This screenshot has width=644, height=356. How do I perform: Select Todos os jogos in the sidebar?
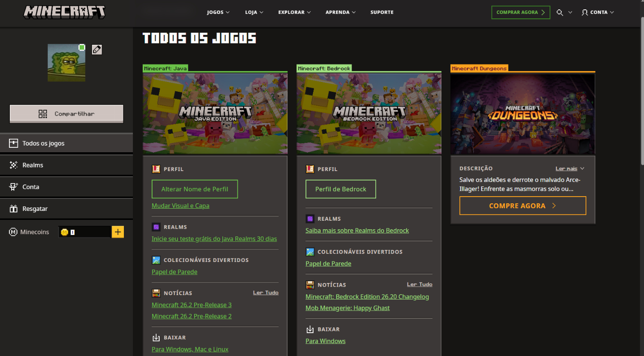coord(66,143)
